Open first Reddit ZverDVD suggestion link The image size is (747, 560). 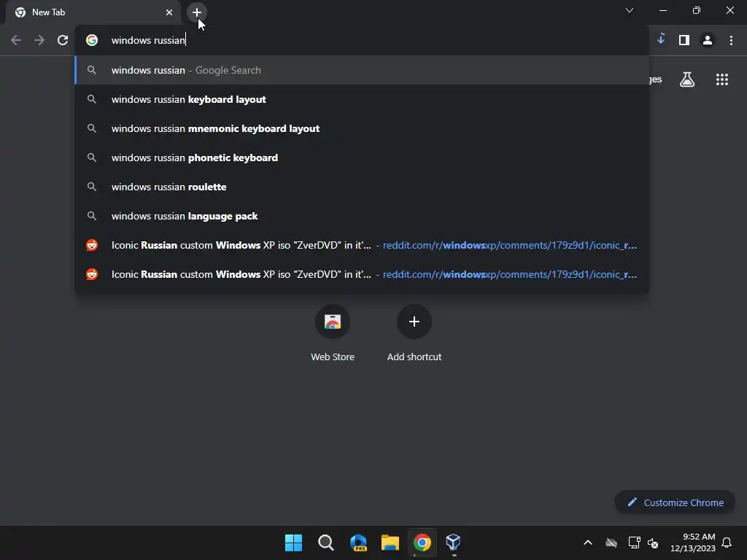[362, 245]
